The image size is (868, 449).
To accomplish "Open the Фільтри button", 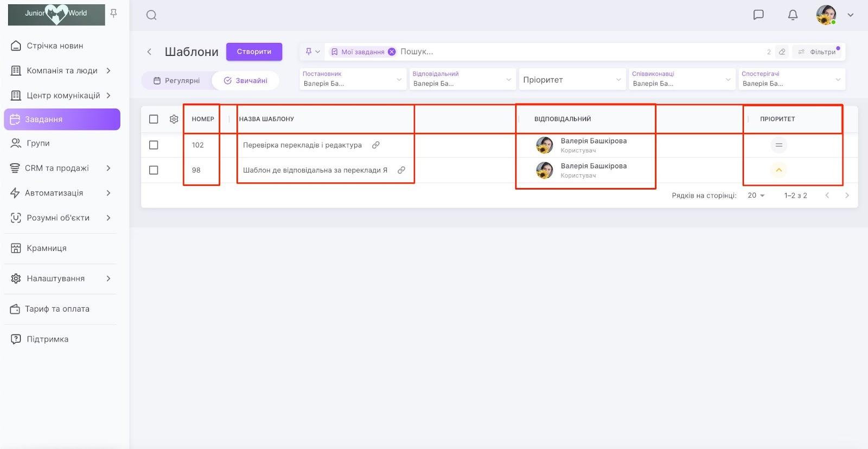I will (x=817, y=52).
